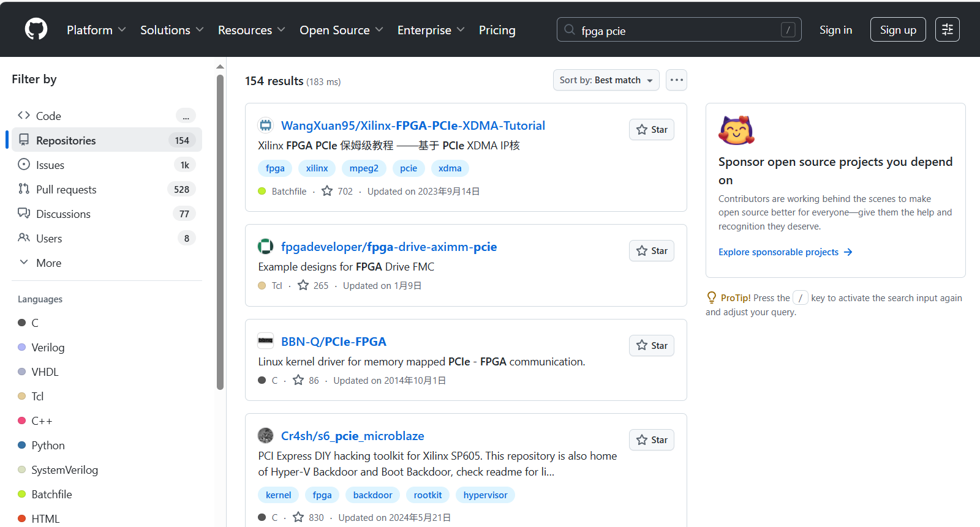Click the star count 830 icon
Image resolution: width=980 pixels, height=527 pixels.
(298, 517)
